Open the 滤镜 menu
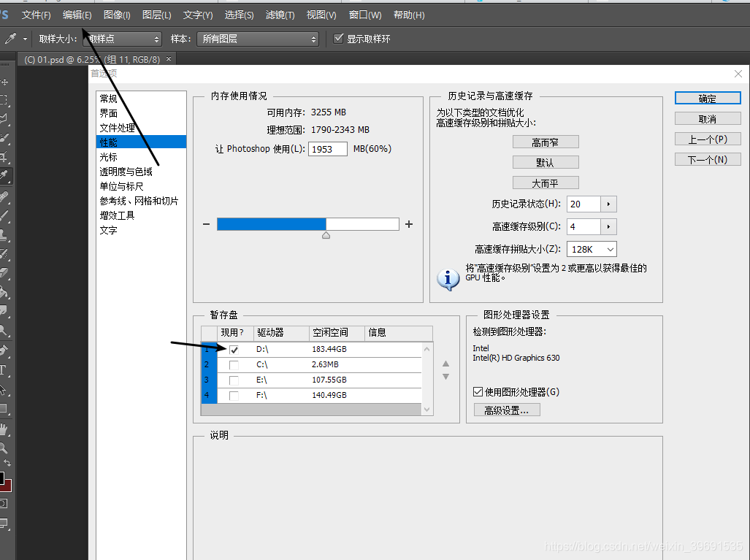Image resolution: width=750 pixels, height=560 pixels. coord(280,15)
